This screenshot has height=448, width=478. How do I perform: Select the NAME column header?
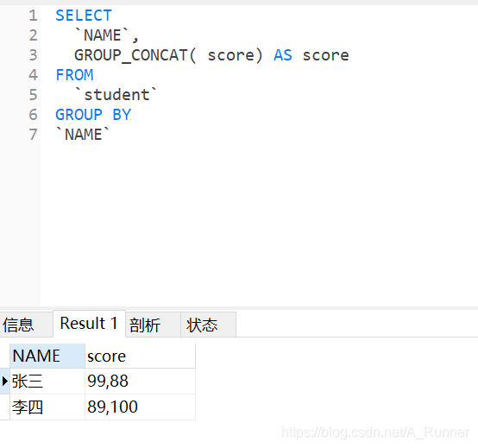pyautogui.click(x=47, y=356)
